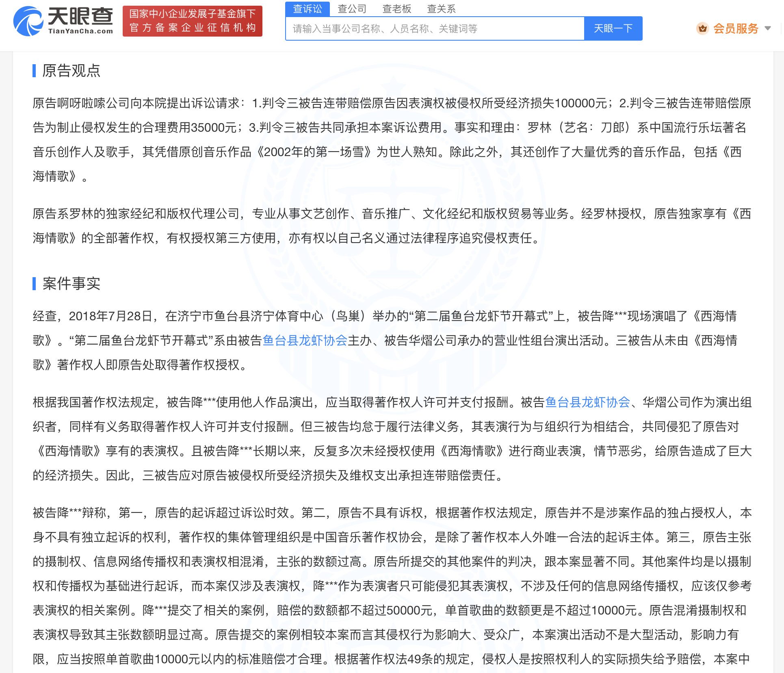
Task: Click the 根据我国著作权法规定 paragraph start
Action: [94, 402]
